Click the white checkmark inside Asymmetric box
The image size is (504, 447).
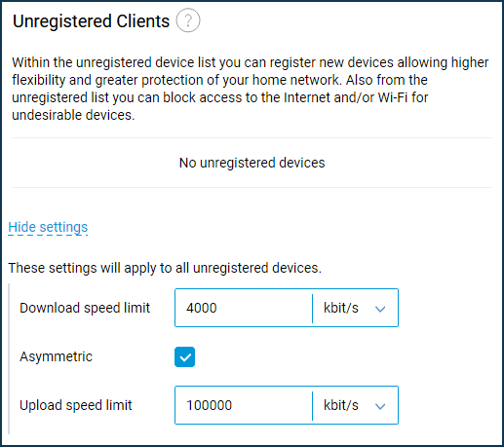(185, 357)
